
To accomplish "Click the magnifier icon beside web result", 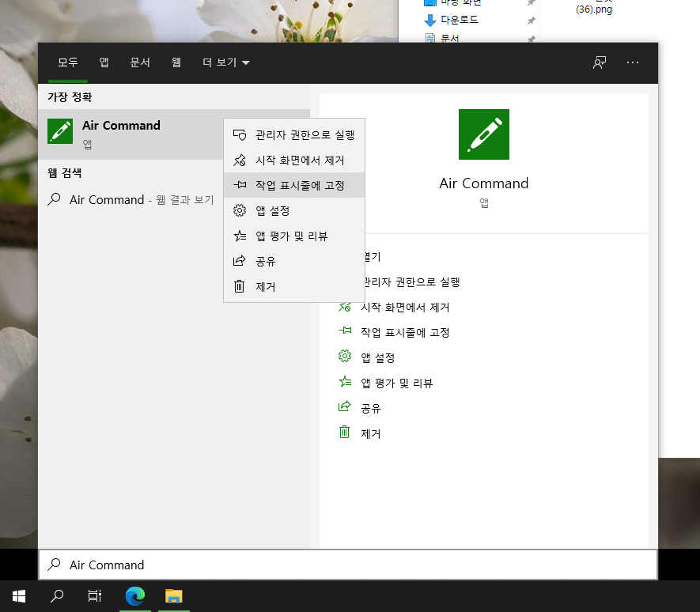I will pyautogui.click(x=54, y=199).
